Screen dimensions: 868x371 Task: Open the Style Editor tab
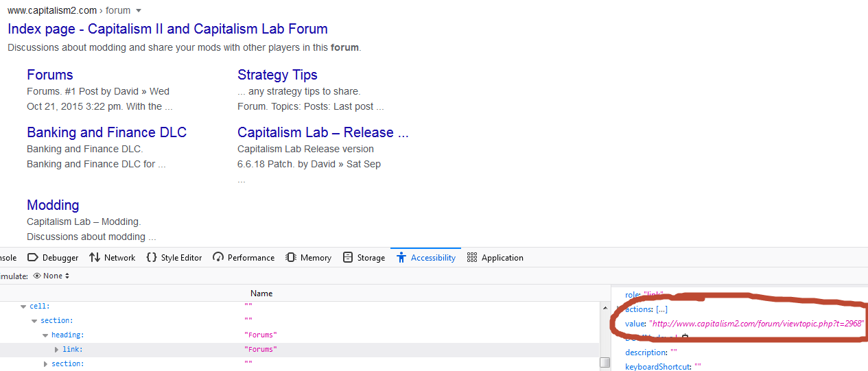point(174,258)
